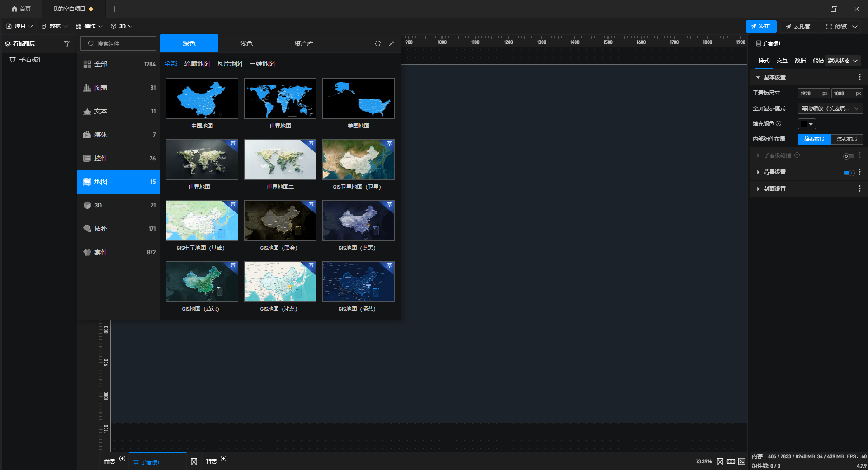This screenshot has height=470, width=868.
Task: Open the 全屏显示模式 dropdown
Action: (x=830, y=108)
